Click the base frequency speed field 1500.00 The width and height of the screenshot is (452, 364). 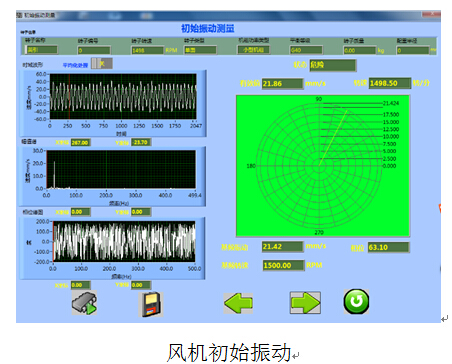[283, 265]
